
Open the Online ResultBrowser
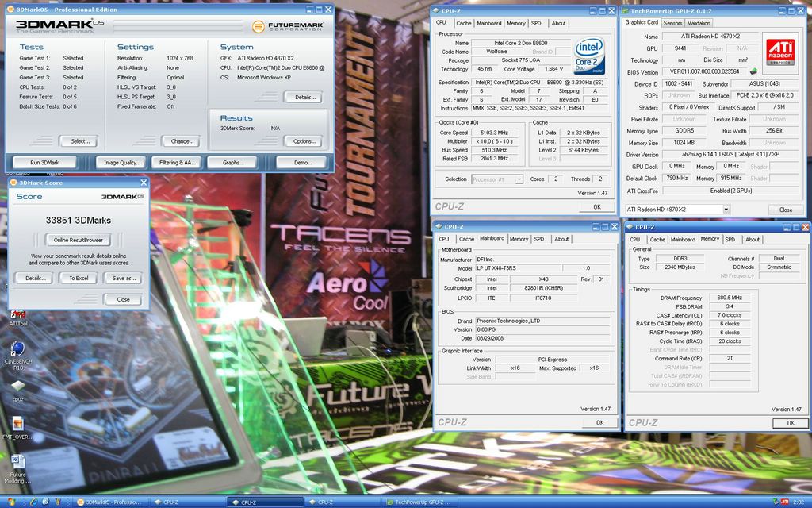tap(79, 240)
